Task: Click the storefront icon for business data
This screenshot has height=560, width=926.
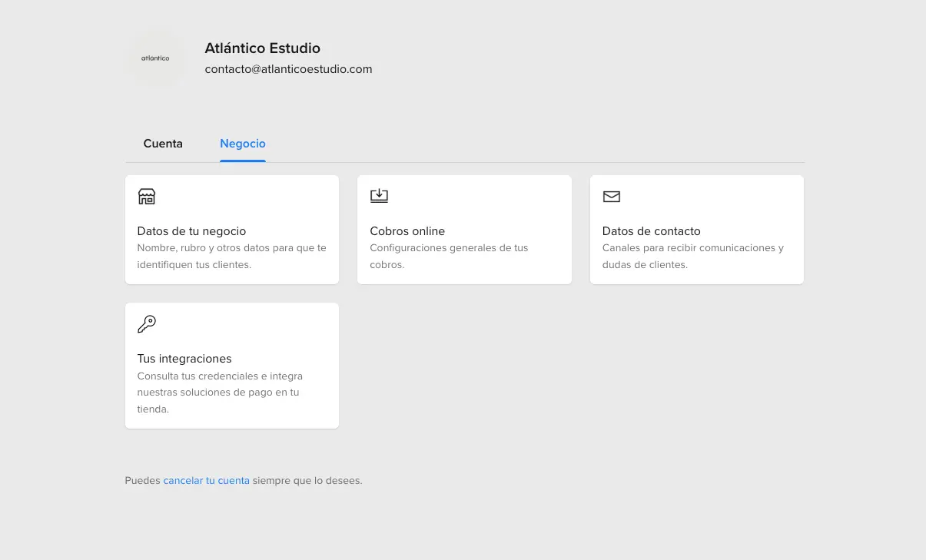Action: 146,197
